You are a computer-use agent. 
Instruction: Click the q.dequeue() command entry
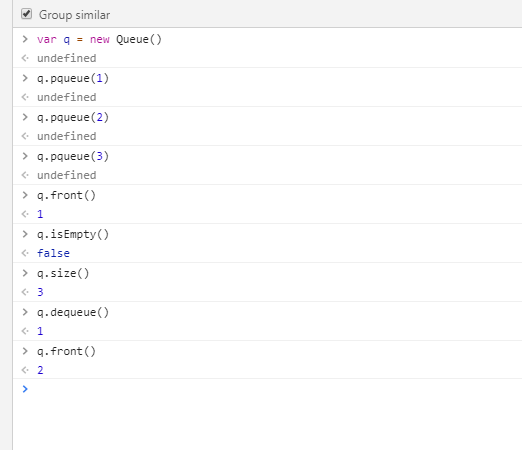point(73,312)
